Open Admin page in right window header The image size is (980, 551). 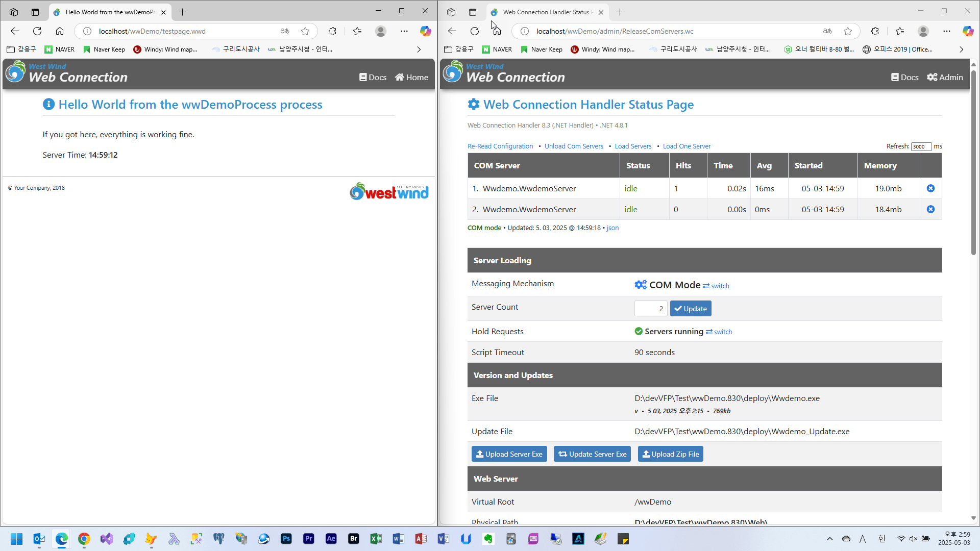[x=945, y=77]
